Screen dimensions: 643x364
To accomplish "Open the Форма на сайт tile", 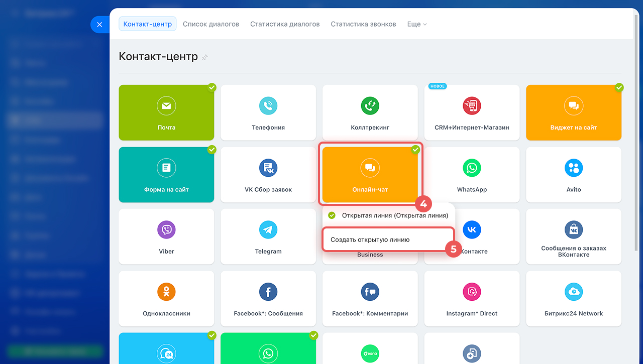I will coord(166,175).
